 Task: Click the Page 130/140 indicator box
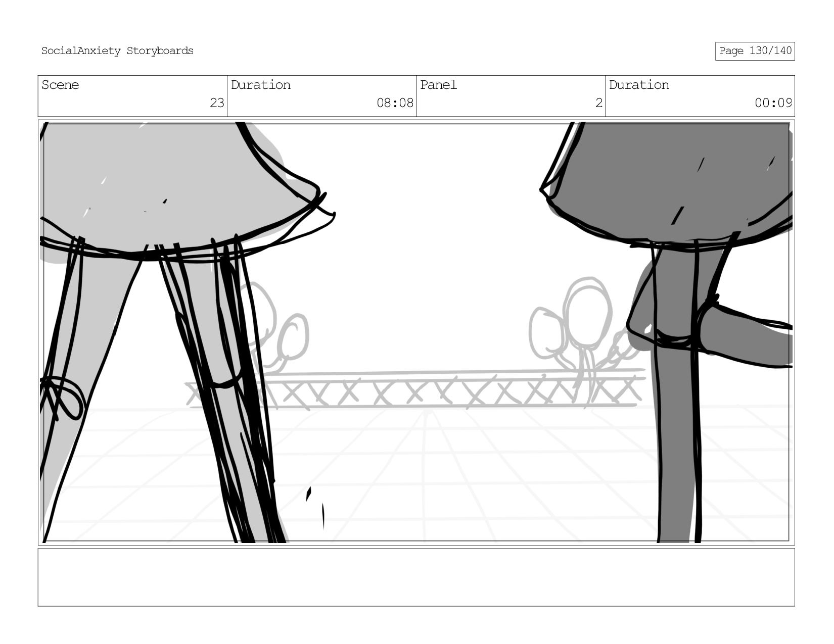click(x=755, y=51)
